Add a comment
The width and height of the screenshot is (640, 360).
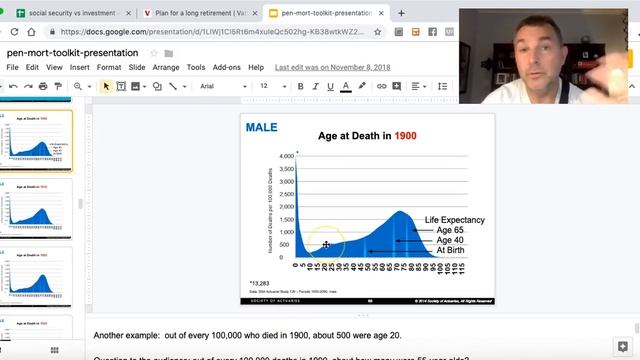tap(396, 86)
